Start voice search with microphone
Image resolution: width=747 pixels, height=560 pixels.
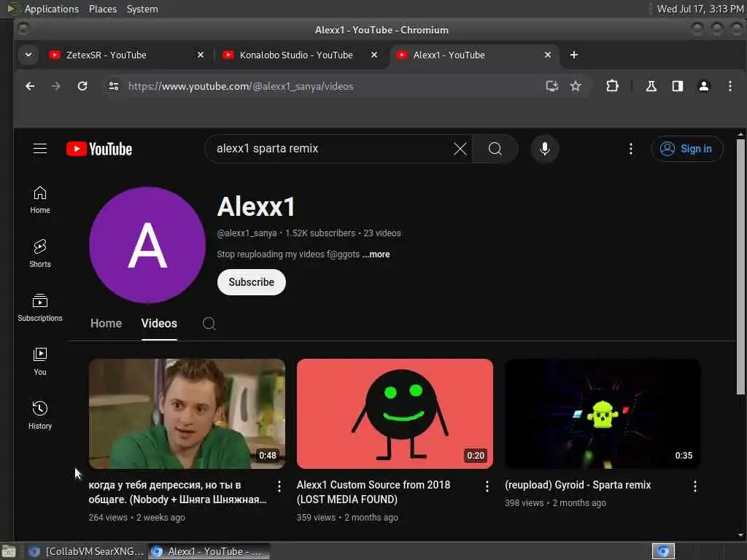(x=544, y=149)
